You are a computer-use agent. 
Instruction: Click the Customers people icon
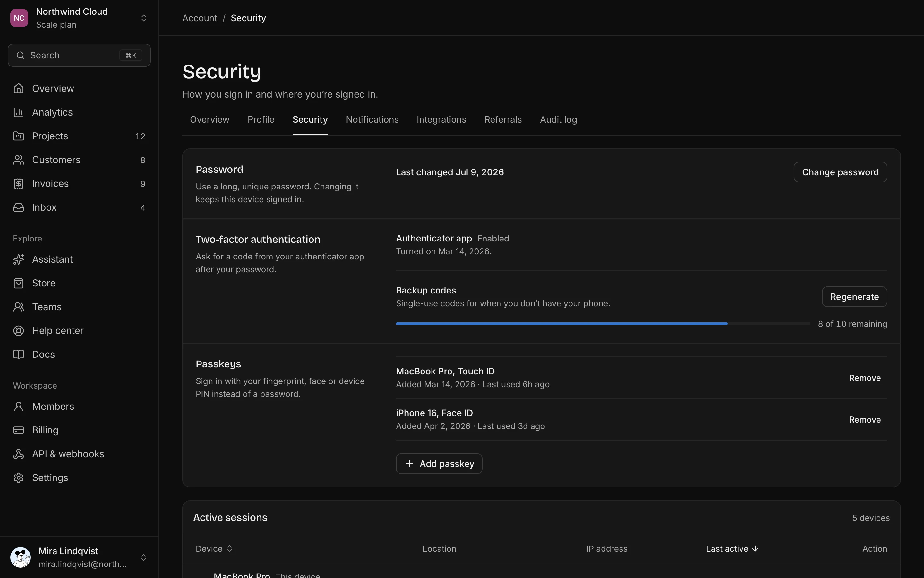click(x=18, y=160)
